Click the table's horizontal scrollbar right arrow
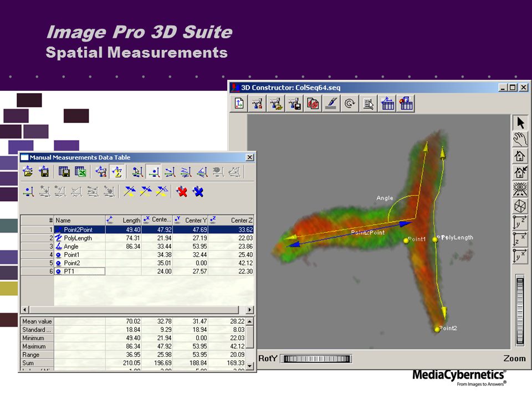Viewport: 532px width, 399px height. point(250,310)
